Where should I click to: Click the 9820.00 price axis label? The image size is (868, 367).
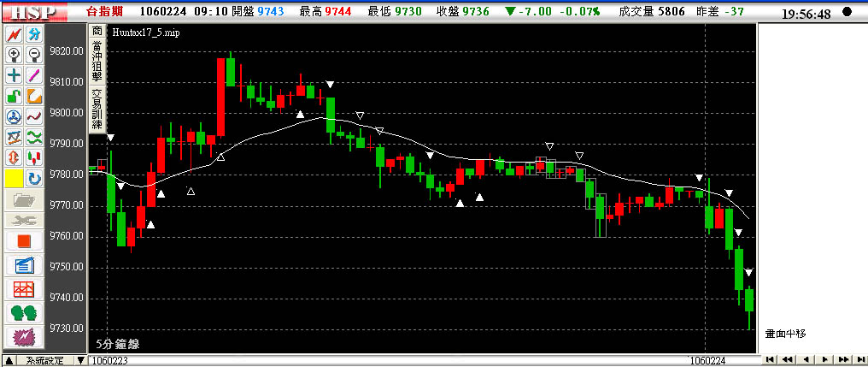[67, 51]
